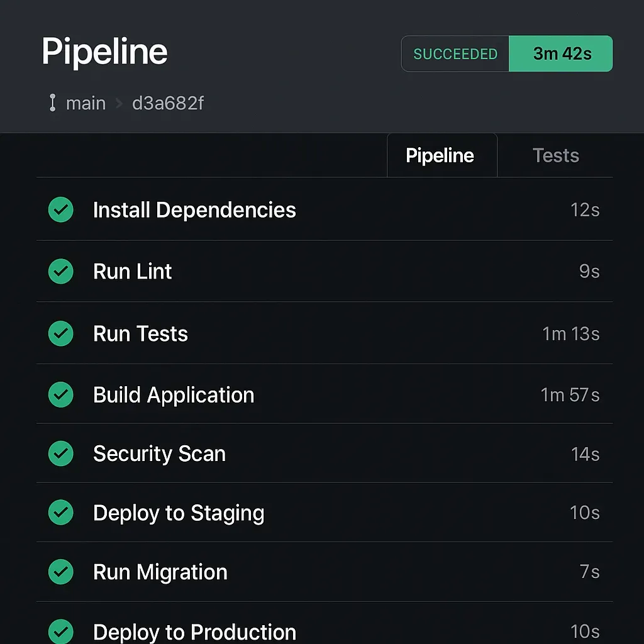The height and width of the screenshot is (644, 644).
Task: Click the 1m 57s build duration
Action: [570, 395]
